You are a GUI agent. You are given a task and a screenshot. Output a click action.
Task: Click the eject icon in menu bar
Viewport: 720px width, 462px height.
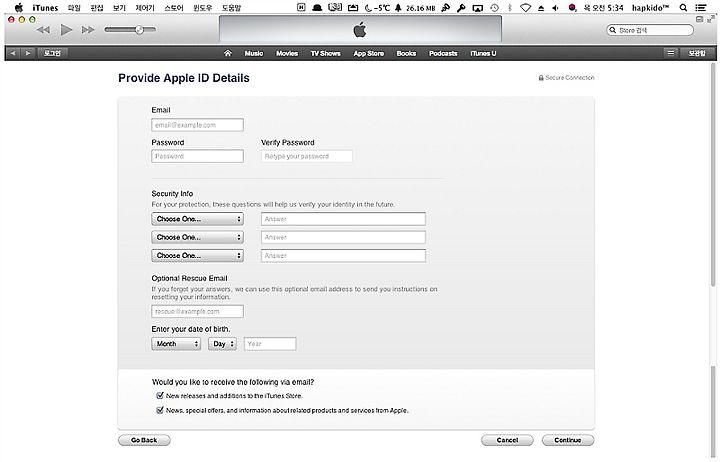pyautogui.click(x=541, y=8)
